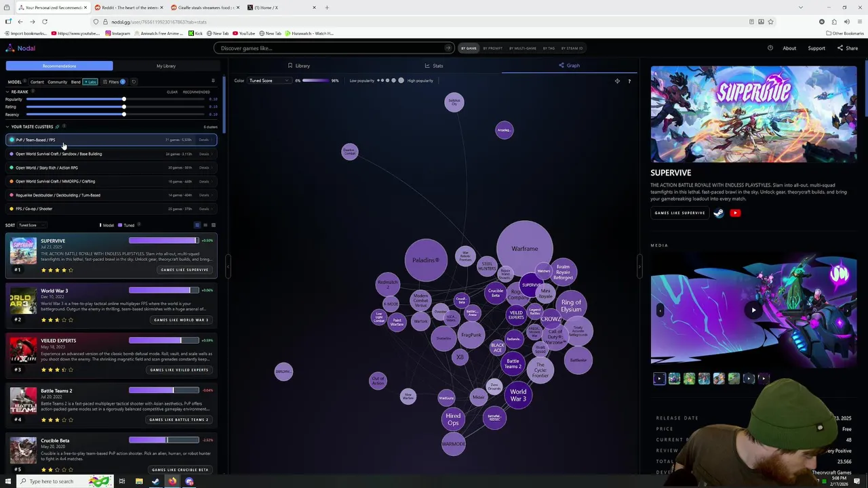
Task: Click the pin icon beside Filters row
Action: [213, 81]
